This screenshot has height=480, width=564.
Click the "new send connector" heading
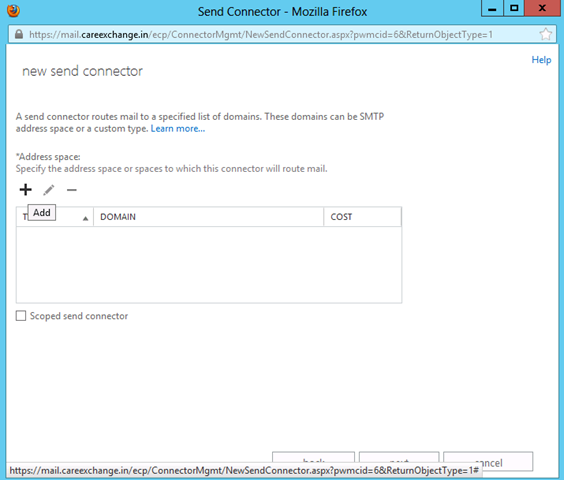point(82,71)
